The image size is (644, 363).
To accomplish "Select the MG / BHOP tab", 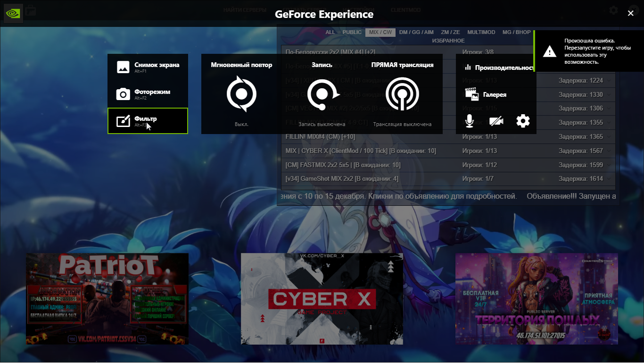I will pyautogui.click(x=516, y=32).
